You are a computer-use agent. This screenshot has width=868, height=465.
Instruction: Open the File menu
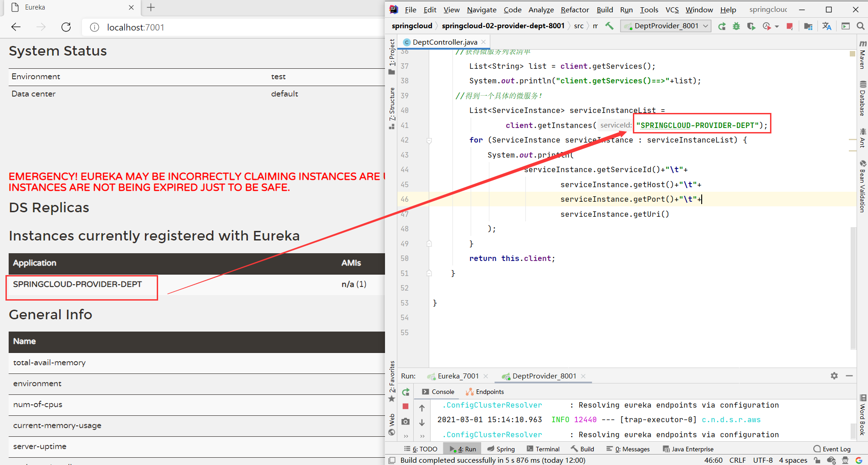pyautogui.click(x=411, y=10)
